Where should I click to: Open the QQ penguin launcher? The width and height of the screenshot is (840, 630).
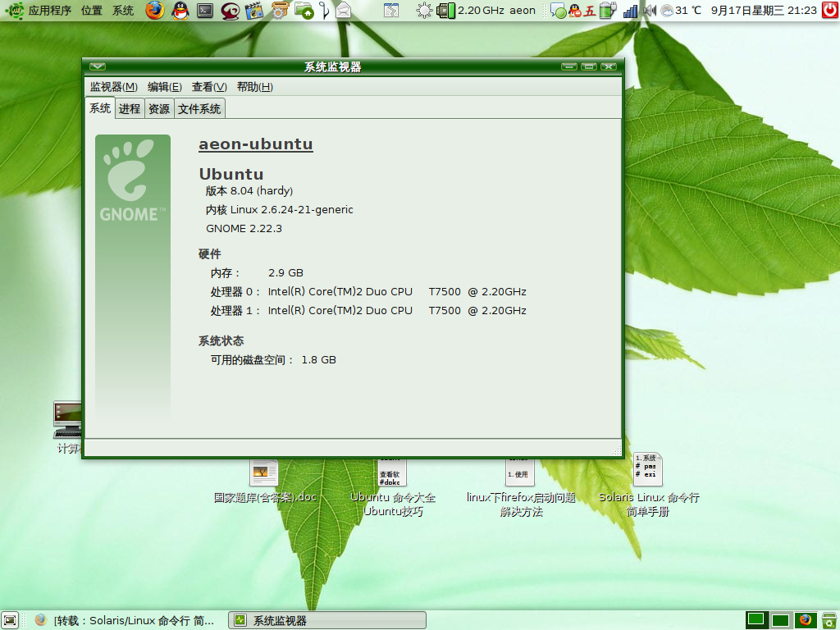(180, 10)
